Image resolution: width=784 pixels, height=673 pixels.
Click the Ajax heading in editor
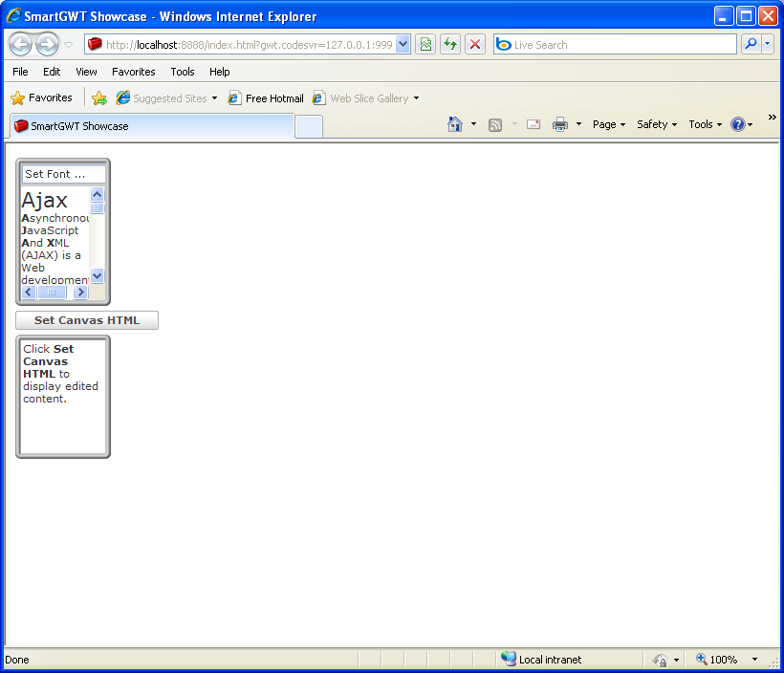pos(45,201)
